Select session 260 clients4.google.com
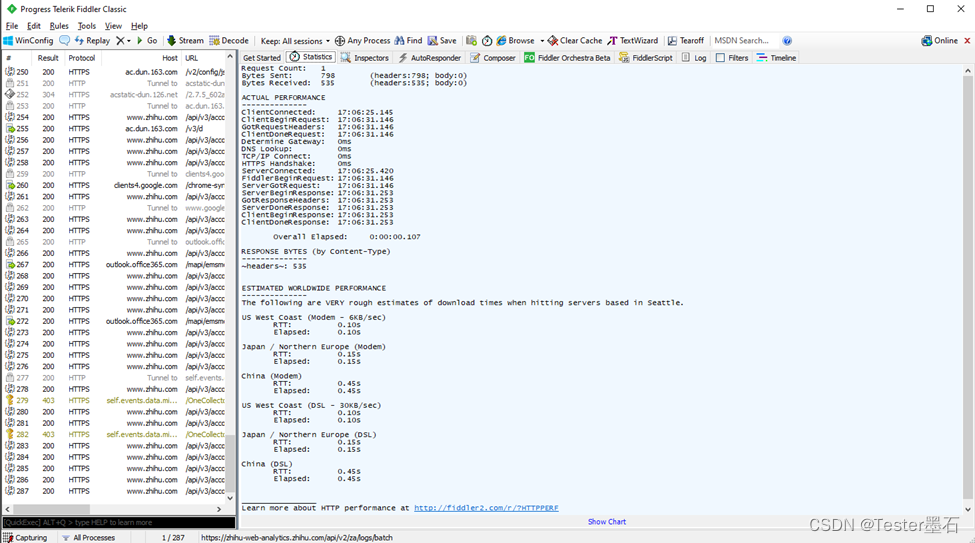Image resolution: width=975 pixels, height=543 pixels. coord(115,185)
